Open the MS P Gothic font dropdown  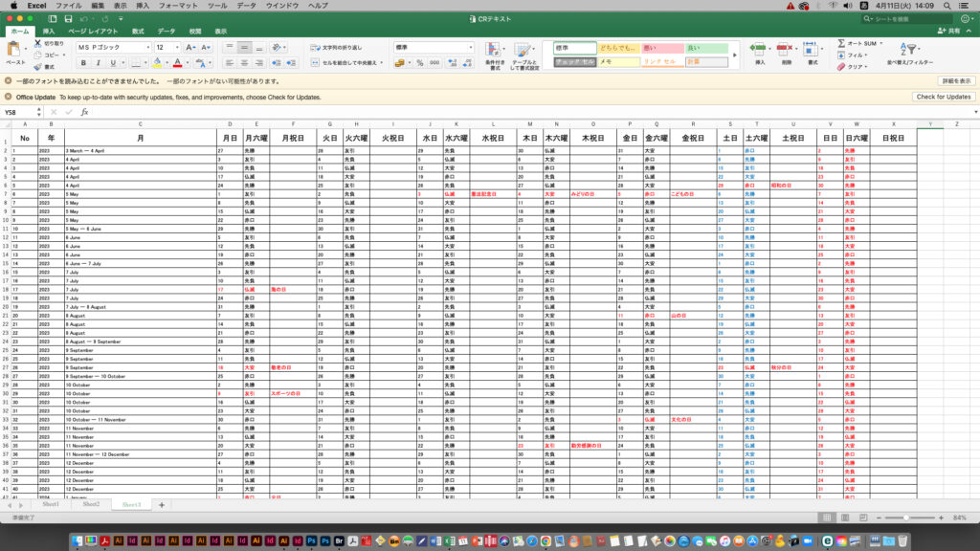point(147,47)
